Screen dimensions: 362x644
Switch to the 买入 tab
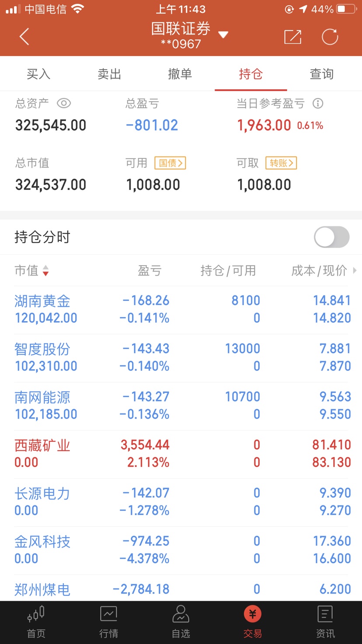[x=38, y=74]
